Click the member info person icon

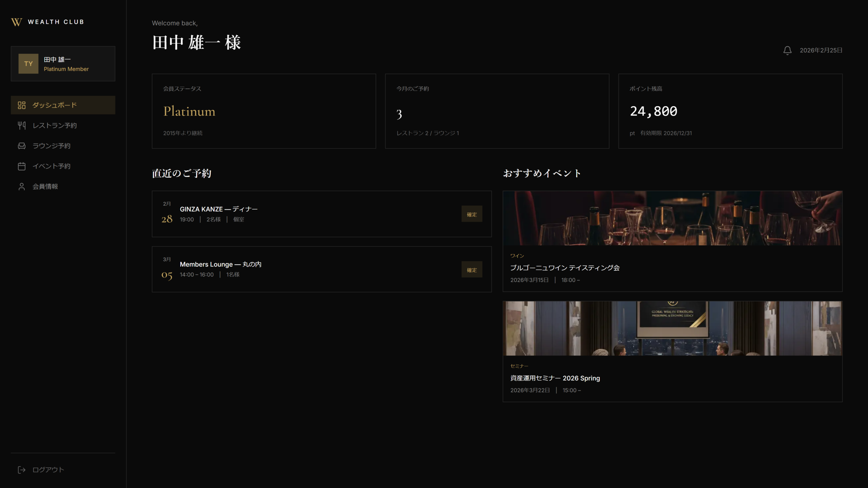[22, 186]
